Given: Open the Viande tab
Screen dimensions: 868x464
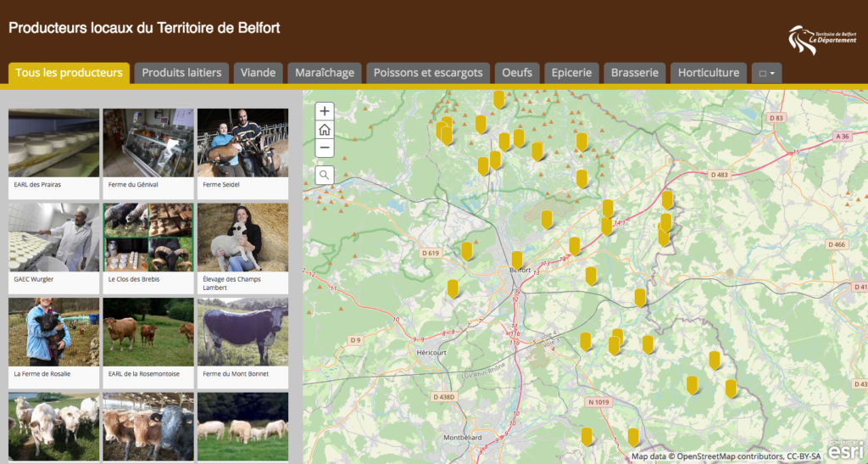Looking at the screenshot, I should pos(258,73).
